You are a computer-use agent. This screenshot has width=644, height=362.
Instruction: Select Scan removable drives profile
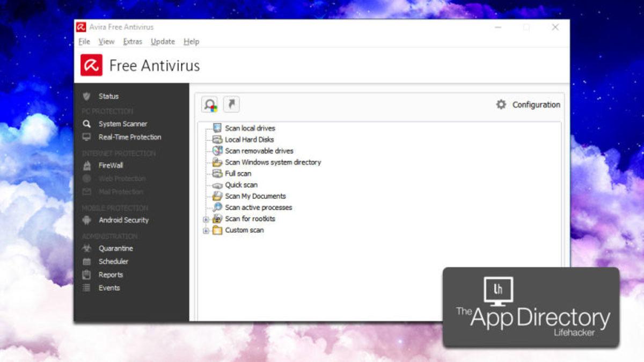259,151
